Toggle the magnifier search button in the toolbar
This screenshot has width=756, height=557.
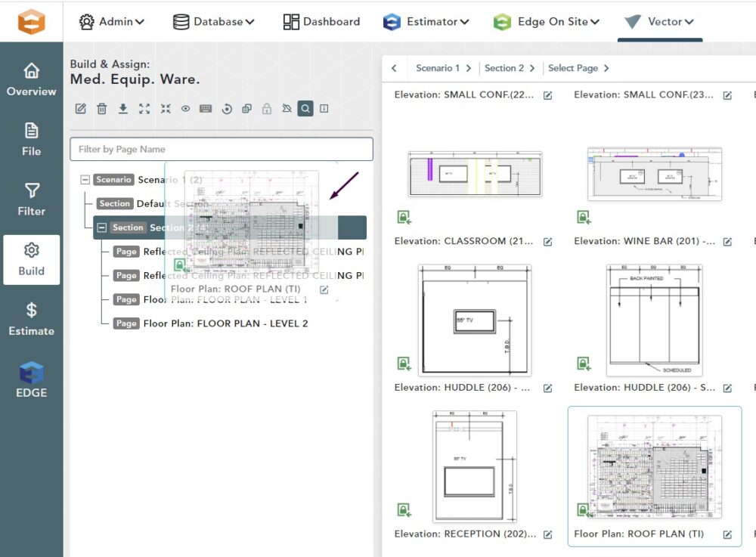tap(305, 109)
